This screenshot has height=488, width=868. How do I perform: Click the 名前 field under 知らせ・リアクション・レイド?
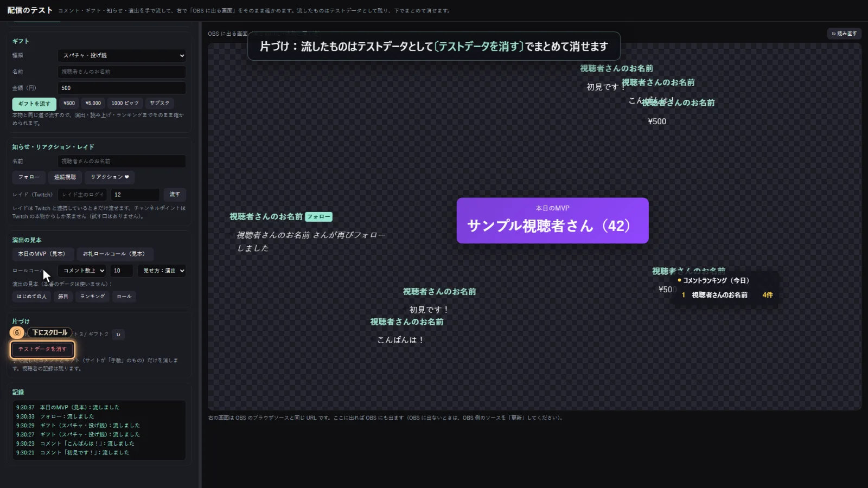pyautogui.click(x=122, y=161)
